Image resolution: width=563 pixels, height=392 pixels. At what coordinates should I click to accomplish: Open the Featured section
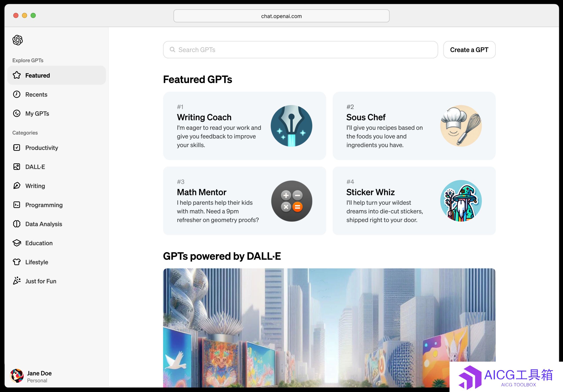[x=57, y=75]
